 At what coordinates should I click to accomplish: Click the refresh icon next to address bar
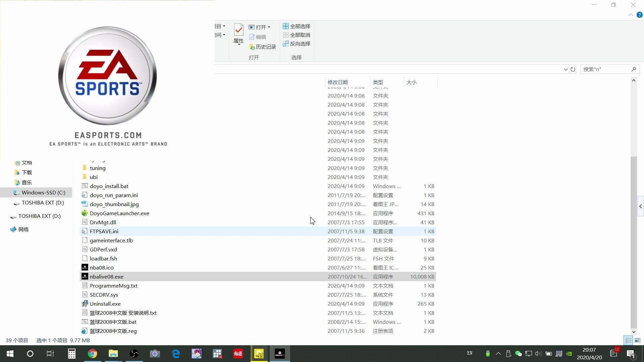click(x=573, y=69)
